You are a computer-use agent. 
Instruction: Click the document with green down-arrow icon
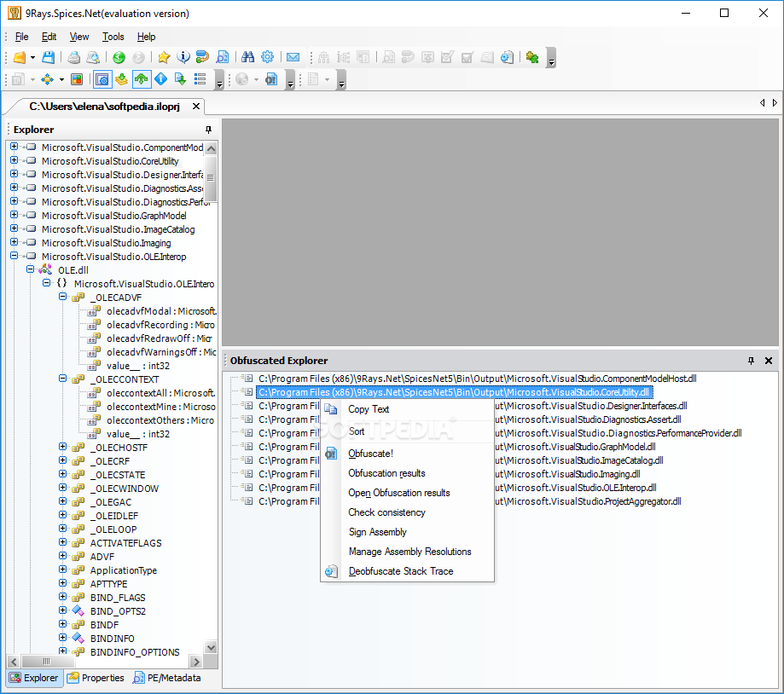pyautogui.click(x=181, y=79)
